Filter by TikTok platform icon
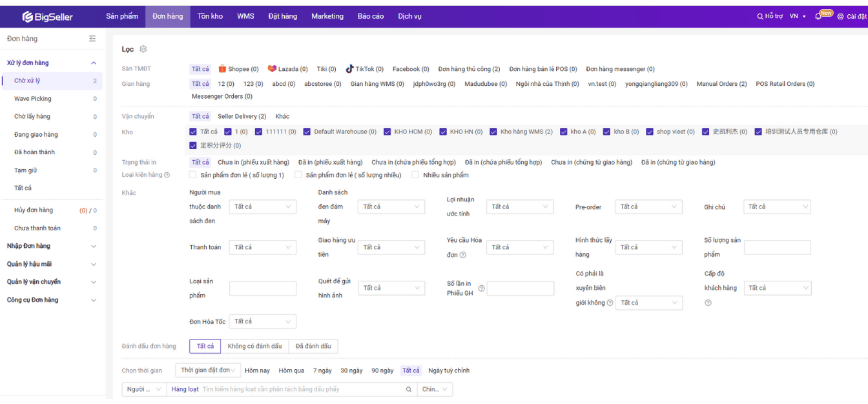868x404 pixels. (x=349, y=69)
